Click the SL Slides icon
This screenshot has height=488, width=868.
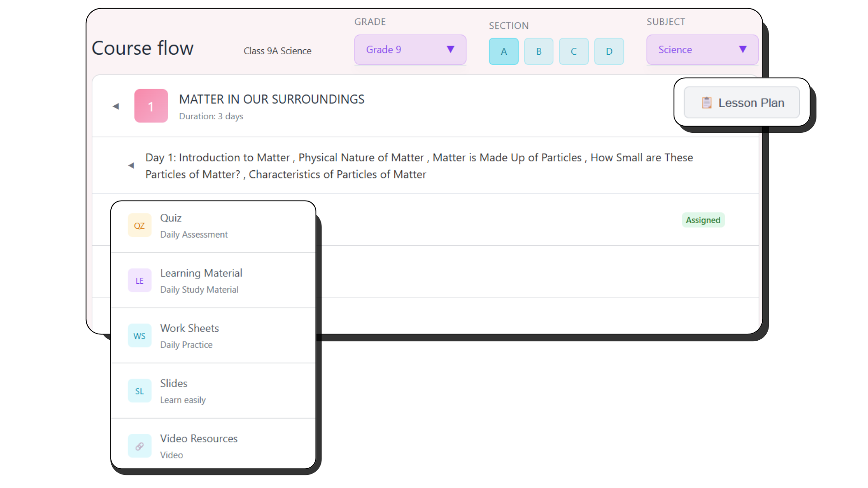(x=139, y=390)
